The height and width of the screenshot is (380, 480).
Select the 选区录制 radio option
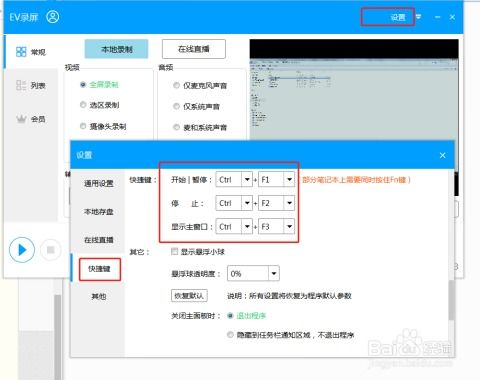pos(83,105)
